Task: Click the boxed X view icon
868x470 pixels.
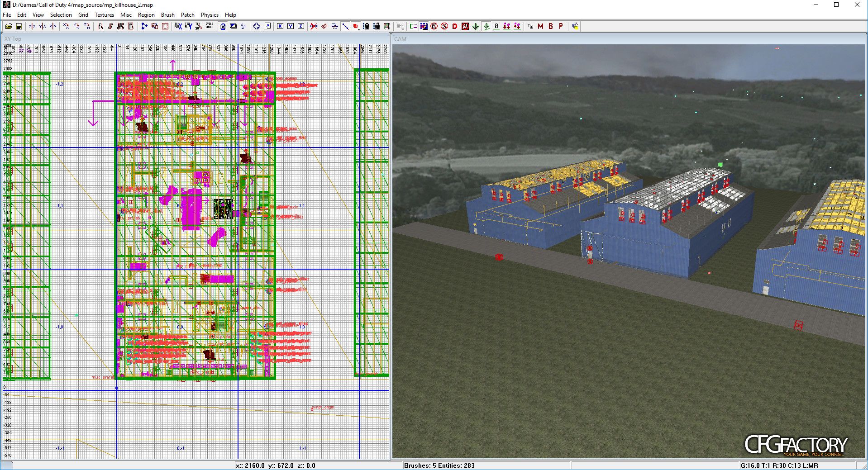Action: [280, 26]
